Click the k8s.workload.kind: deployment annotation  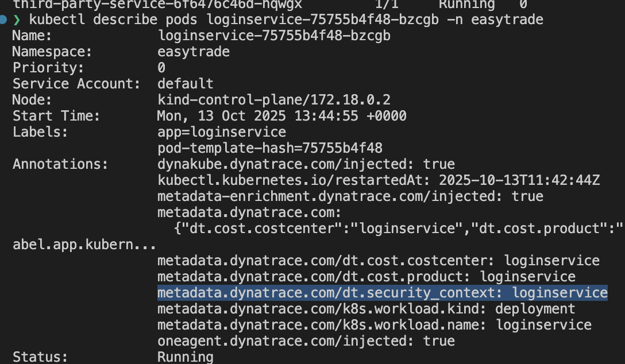pos(366,309)
